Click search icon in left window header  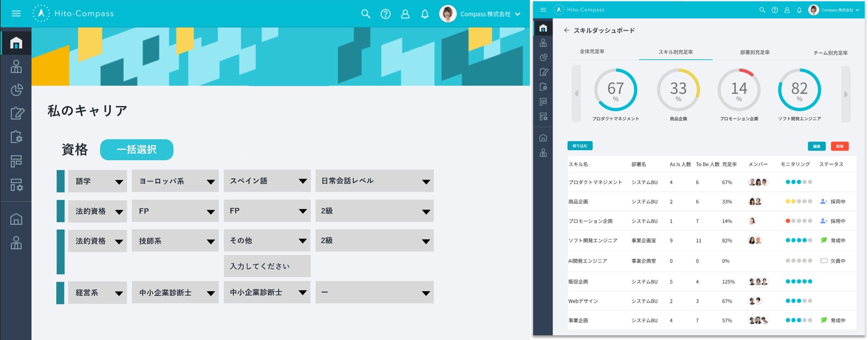tap(365, 14)
